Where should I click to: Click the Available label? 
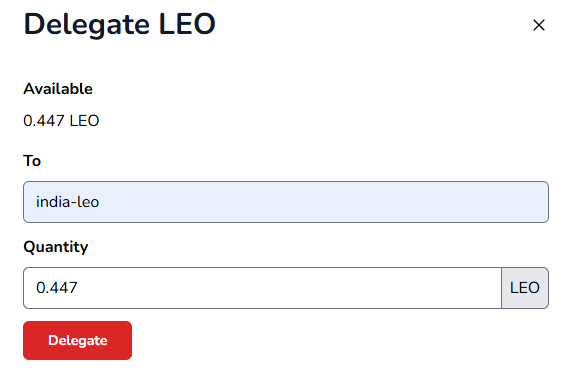(x=58, y=89)
